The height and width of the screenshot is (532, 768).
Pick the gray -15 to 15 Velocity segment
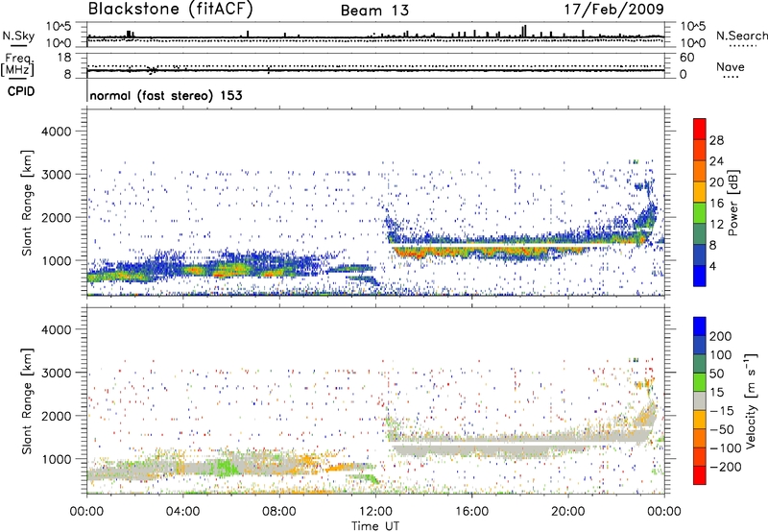point(700,401)
